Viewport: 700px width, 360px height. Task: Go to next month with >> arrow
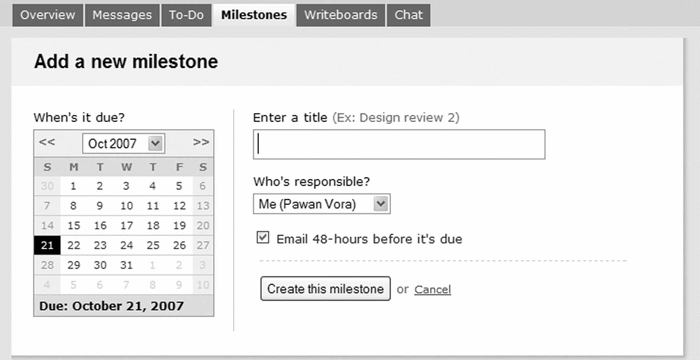coord(201,142)
